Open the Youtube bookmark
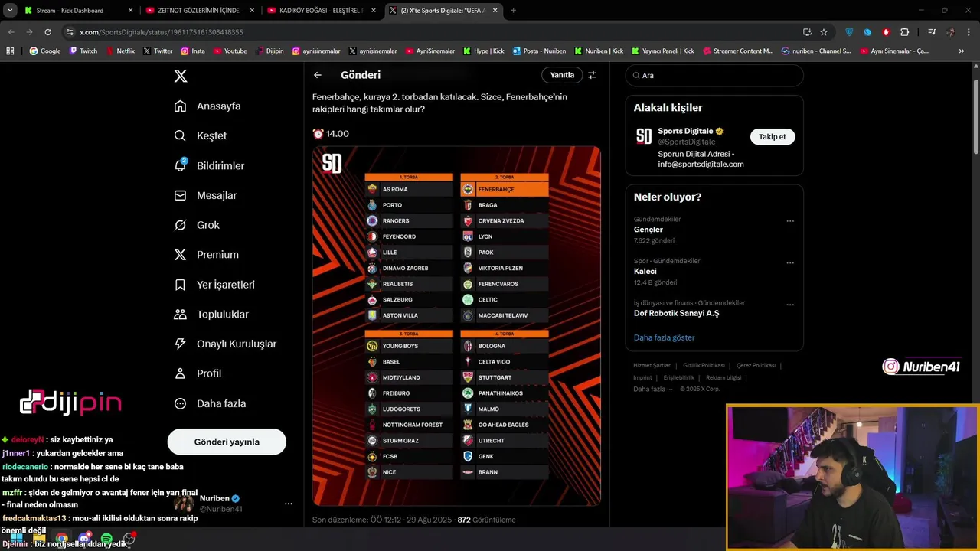This screenshot has width=980, height=551. coord(230,51)
